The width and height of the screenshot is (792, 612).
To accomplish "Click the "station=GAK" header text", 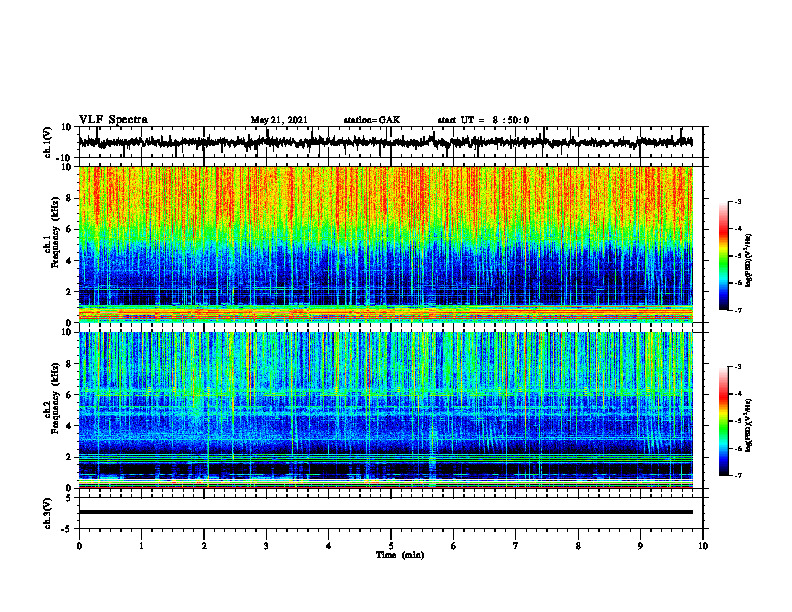I will (372, 120).
